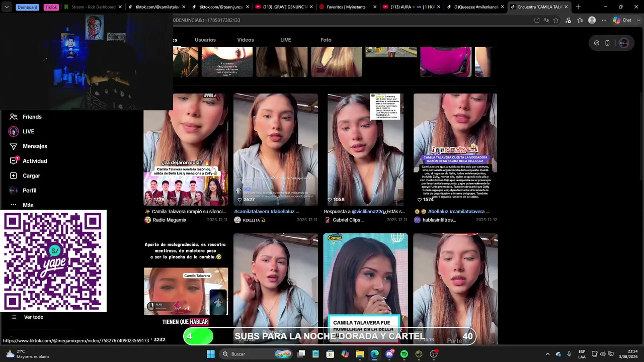
Task: Open the pink TikTok pinned browser tab
Action: pos(51,7)
